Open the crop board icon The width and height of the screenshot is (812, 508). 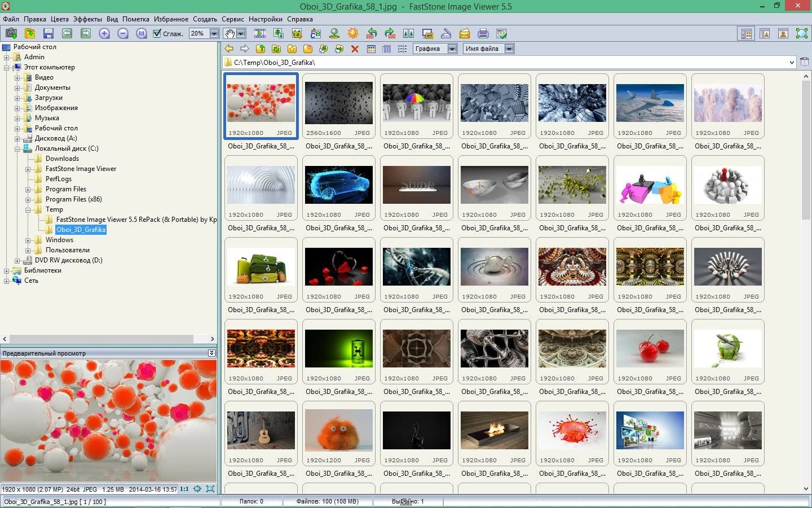pos(297,33)
